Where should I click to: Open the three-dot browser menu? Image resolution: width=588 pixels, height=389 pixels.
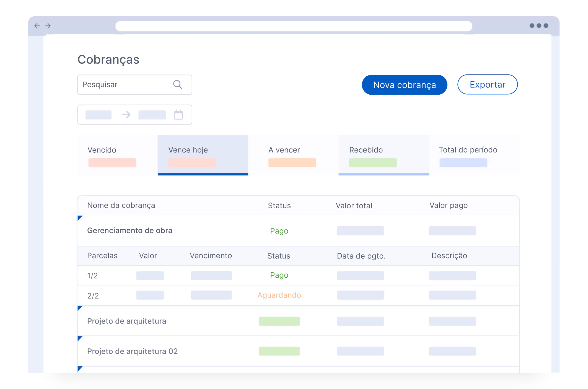click(x=538, y=25)
